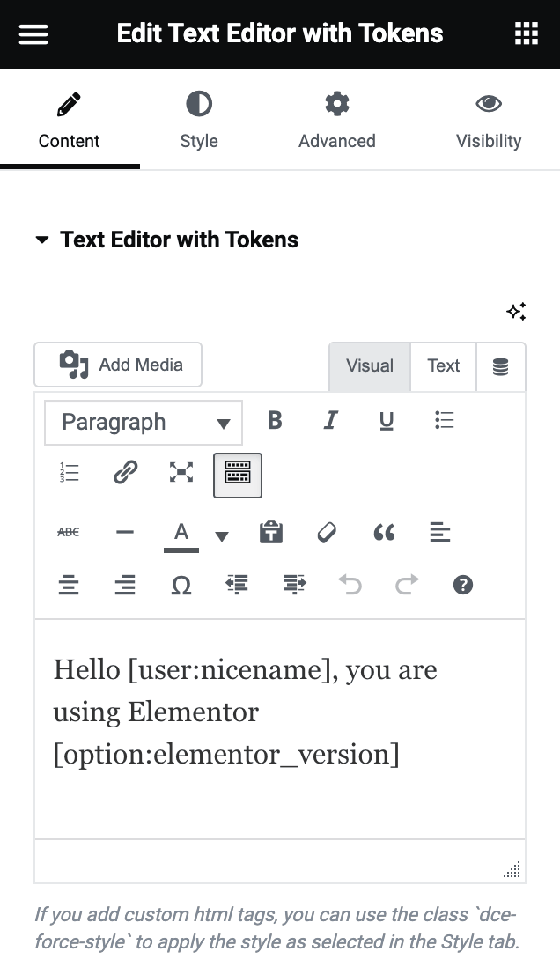The height and width of the screenshot is (974, 560).
Task: Apply strikethrough formatting
Action: pos(69,532)
